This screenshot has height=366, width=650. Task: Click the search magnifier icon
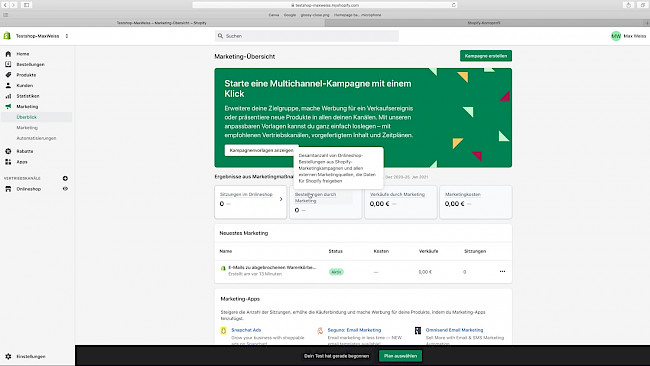click(x=220, y=36)
